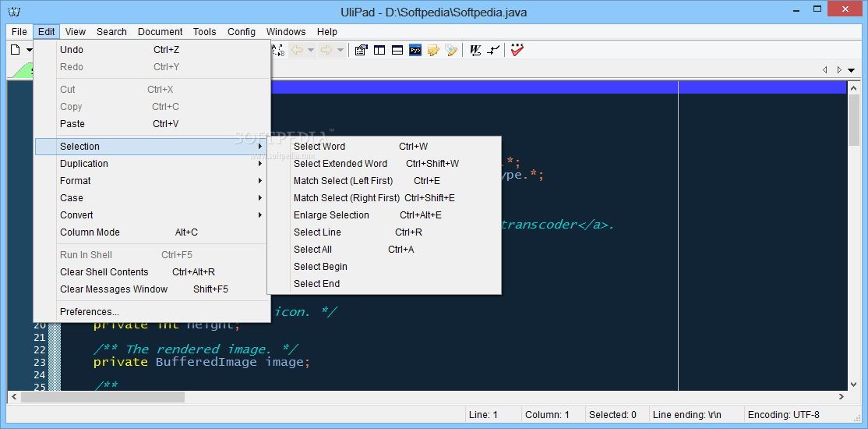Viewport: 868px width, 429px height.
Task: Open the Tools menu
Action: (x=205, y=32)
